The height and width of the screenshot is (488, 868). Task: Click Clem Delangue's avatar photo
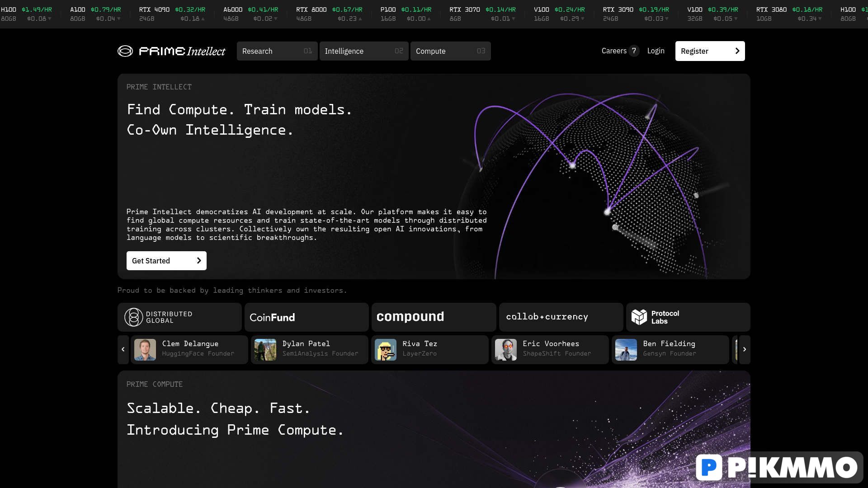pos(145,350)
